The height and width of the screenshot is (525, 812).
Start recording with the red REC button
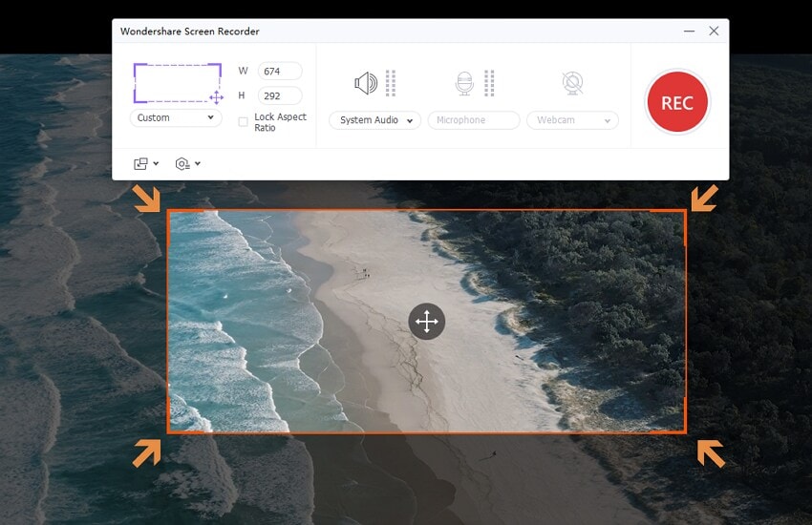[x=677, y=102]
